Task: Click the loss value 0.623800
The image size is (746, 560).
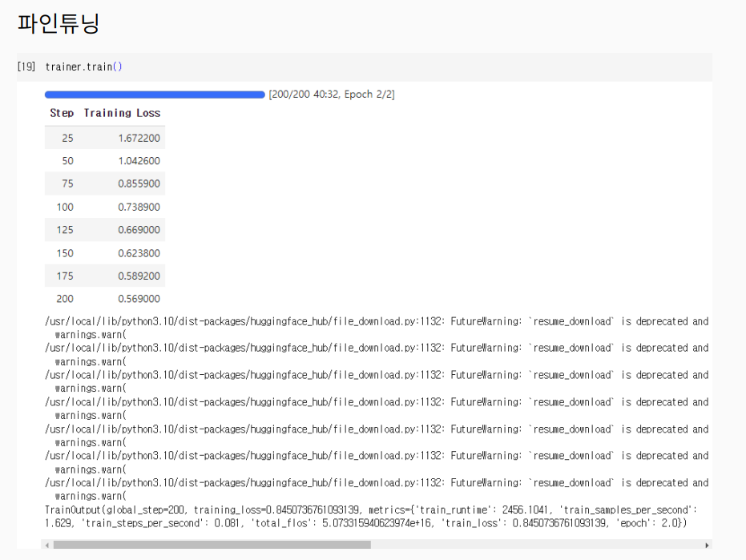Action: click(x=139, y=253)
